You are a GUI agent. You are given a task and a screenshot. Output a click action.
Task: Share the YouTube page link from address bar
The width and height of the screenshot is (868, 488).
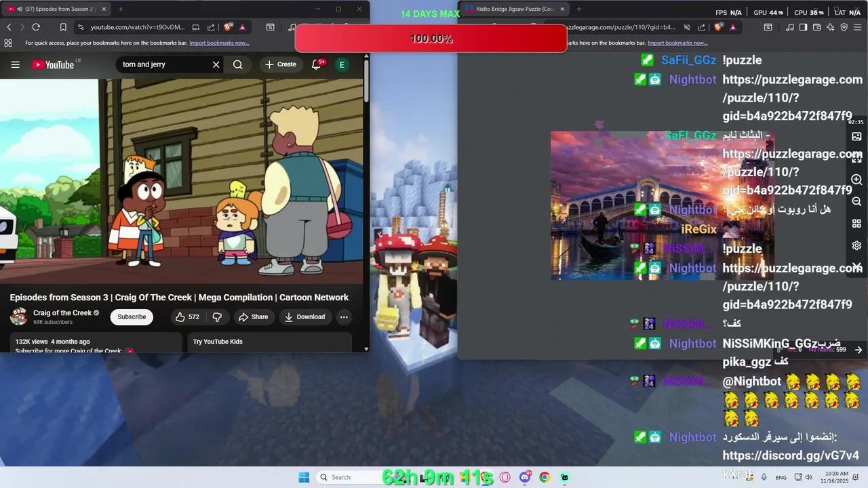(x=211, y=27)
